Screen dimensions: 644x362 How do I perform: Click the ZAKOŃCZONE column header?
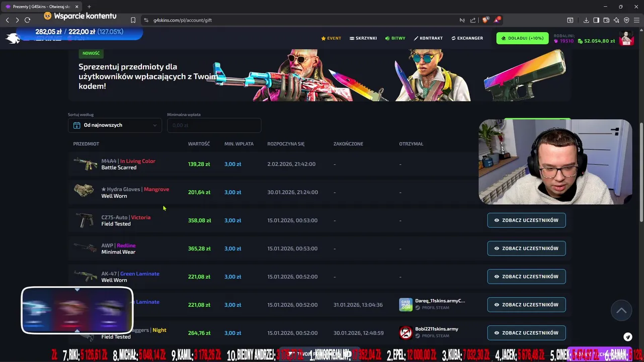[x=348, y=144]
